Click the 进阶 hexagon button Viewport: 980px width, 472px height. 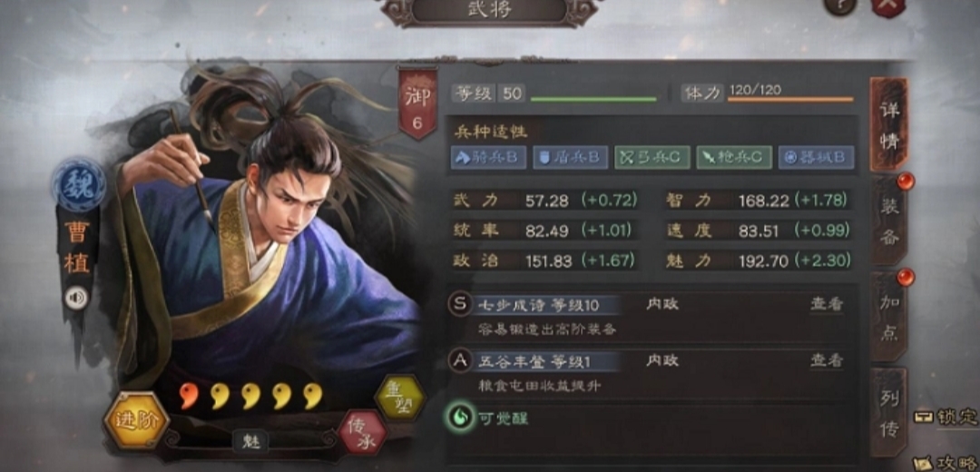pyautogui.click(x=135, y=421)
